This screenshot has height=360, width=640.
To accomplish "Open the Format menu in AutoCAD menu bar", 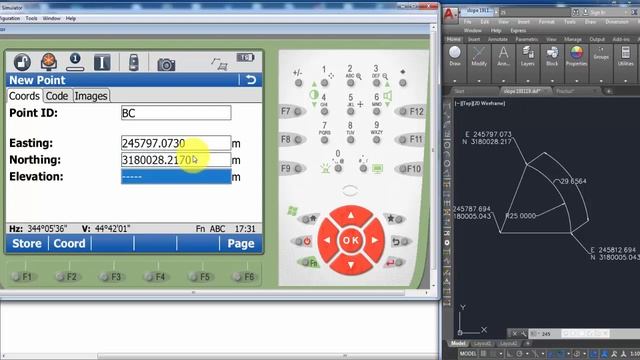I will (x=547, y=22).
